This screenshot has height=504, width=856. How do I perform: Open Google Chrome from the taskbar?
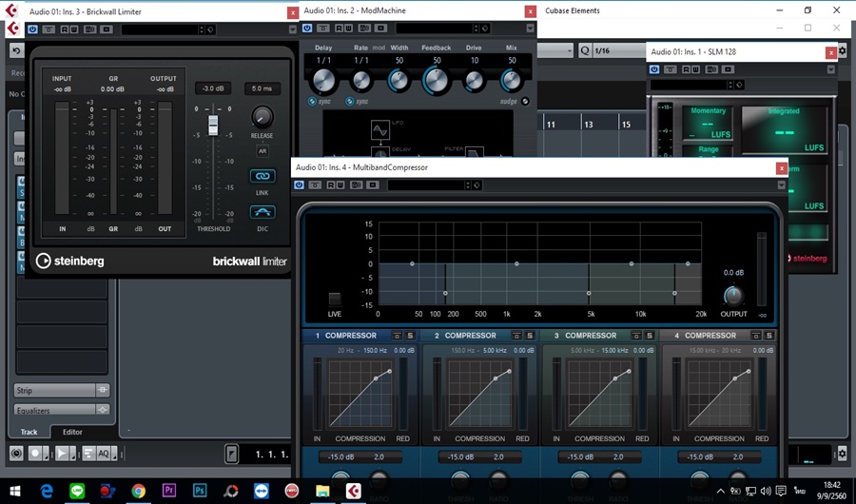pos(138,491)
